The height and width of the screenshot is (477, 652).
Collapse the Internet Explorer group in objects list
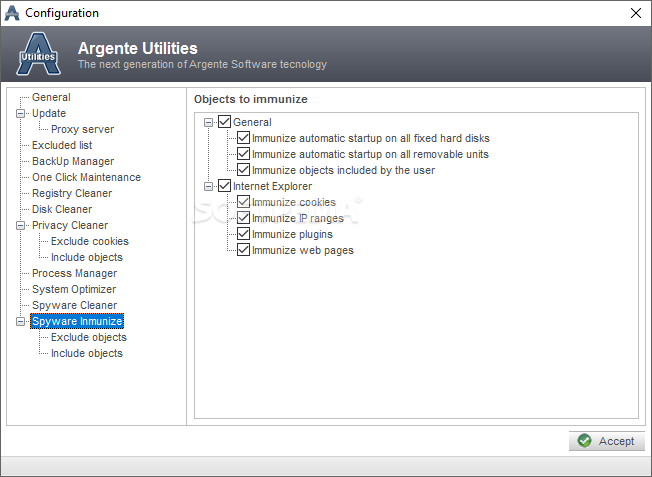pos(208,186)
